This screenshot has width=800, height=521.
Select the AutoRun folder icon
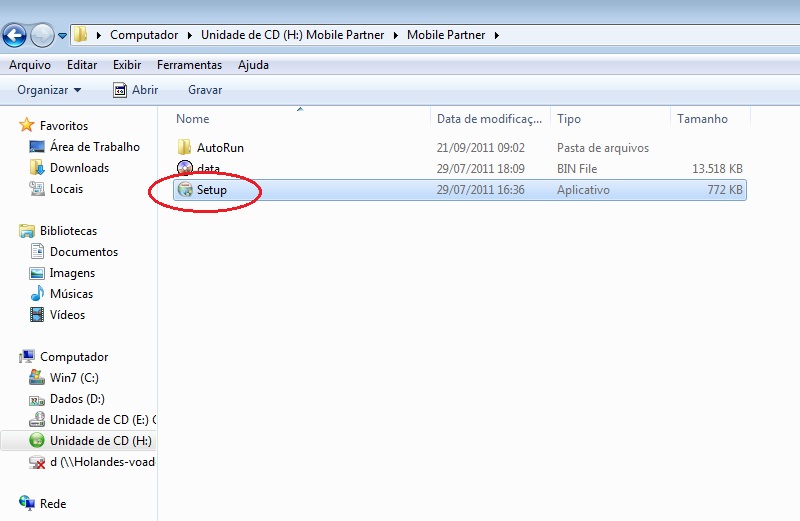184,147
